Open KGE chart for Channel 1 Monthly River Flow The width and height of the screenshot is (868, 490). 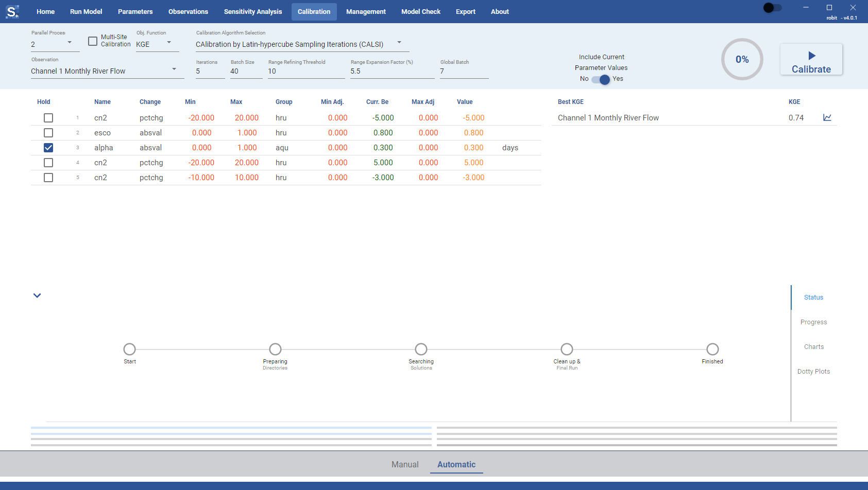[827, 117]
